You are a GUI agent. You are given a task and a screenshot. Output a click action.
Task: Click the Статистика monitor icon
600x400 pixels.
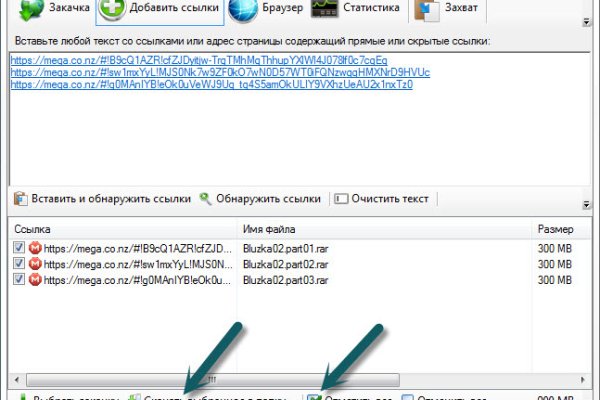coord(326,11)
